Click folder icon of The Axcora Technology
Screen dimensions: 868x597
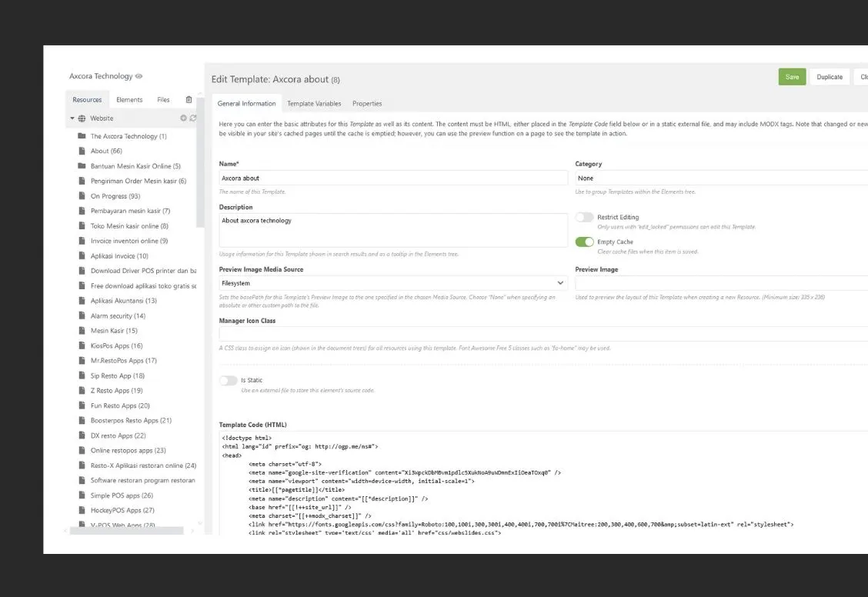(x=82, y=135)
